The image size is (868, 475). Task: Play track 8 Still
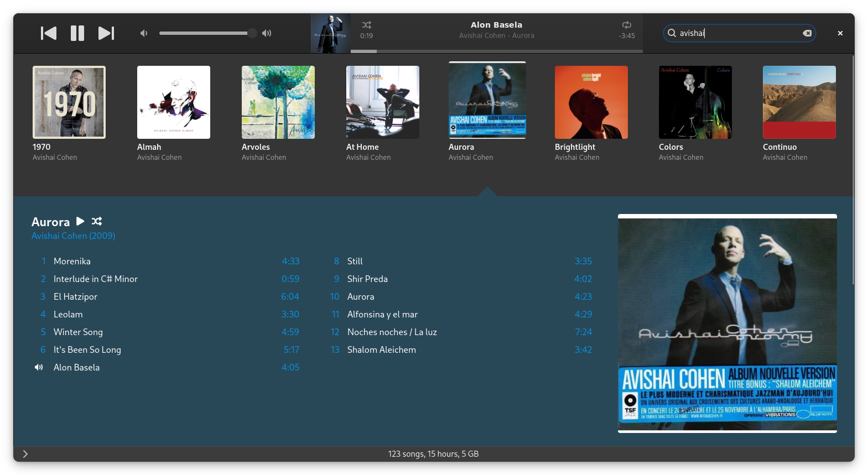click(460, 261)
